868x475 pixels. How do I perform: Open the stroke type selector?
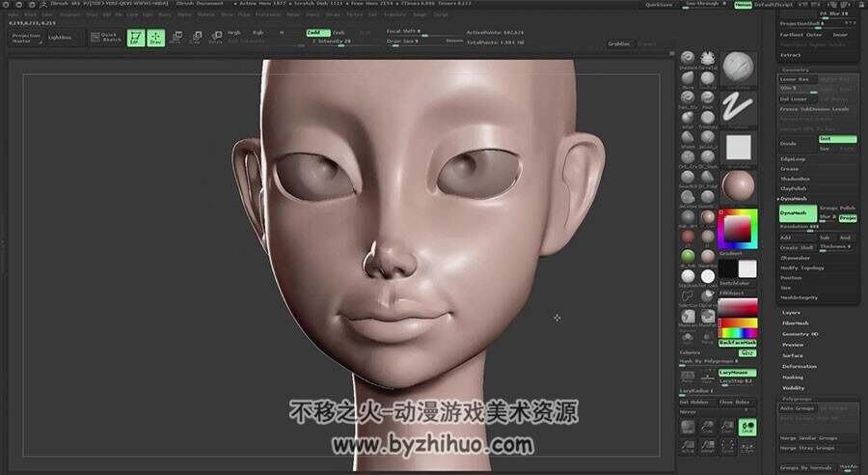[x=738, y=109]
